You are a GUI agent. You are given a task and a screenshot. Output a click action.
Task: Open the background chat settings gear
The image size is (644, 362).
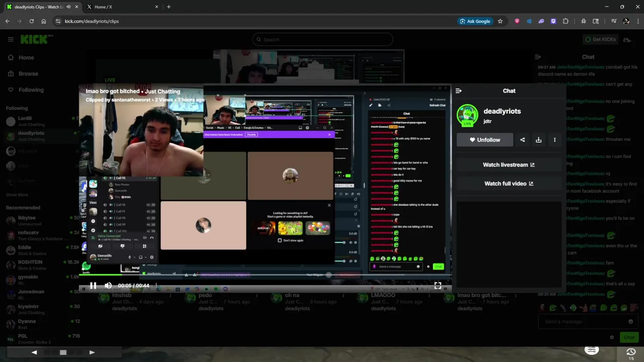pyautogui.click(x=612, y=337)
